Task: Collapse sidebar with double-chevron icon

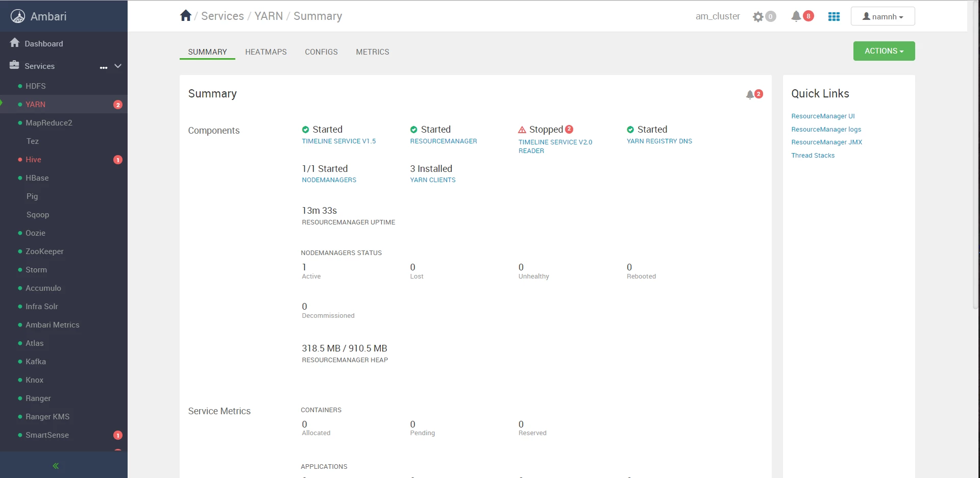Action: click(x=56, y=466)
